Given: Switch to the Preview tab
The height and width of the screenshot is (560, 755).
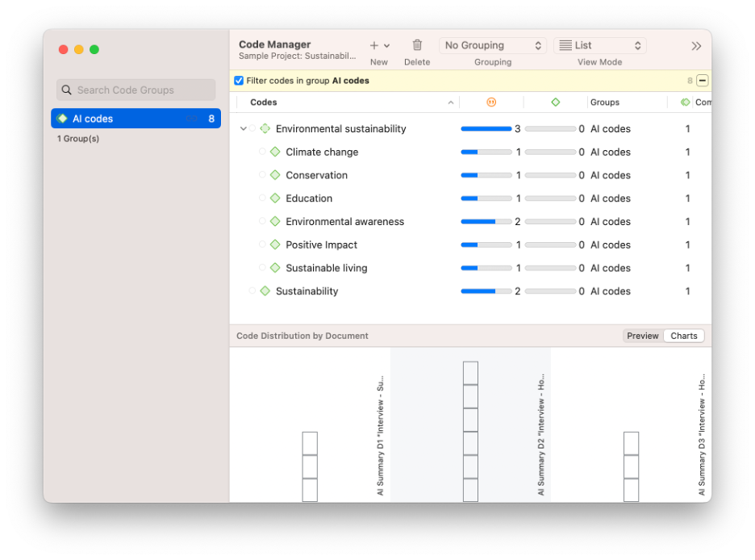Looking at the screenshot, I should pos(643,336).
